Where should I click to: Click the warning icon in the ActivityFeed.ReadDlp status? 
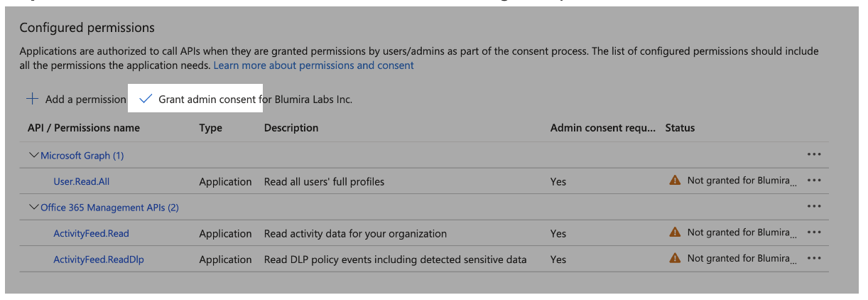pos(675,258)
